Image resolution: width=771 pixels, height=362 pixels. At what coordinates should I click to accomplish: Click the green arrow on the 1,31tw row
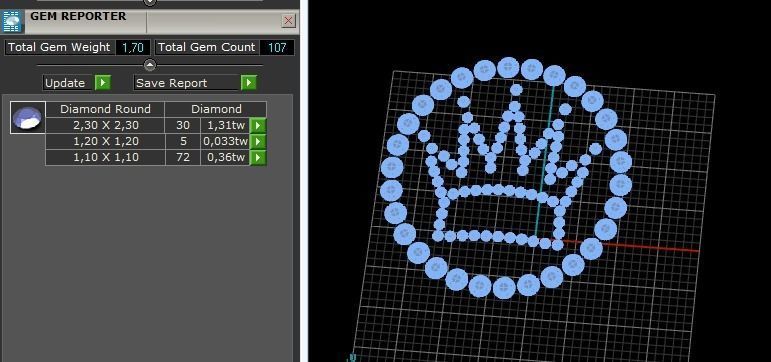(x=258, y=125)
